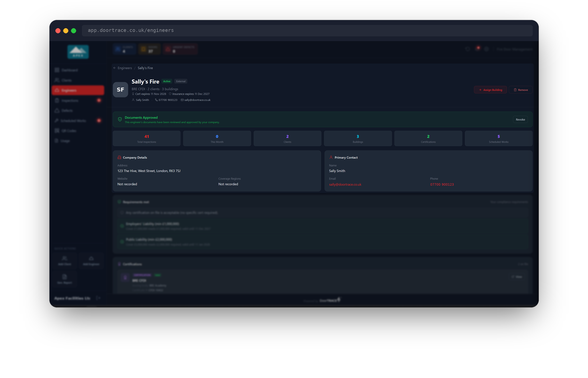Click the green window maximize button
This screenshot has height=378, width=588.
pyautogui.click(x=73, y=31)
